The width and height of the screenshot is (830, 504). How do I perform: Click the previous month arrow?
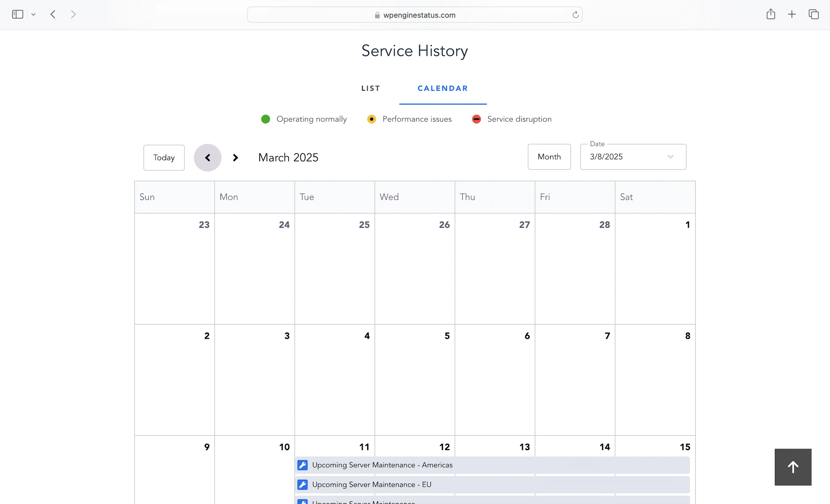pyautogui.click(x=207, y=158)
